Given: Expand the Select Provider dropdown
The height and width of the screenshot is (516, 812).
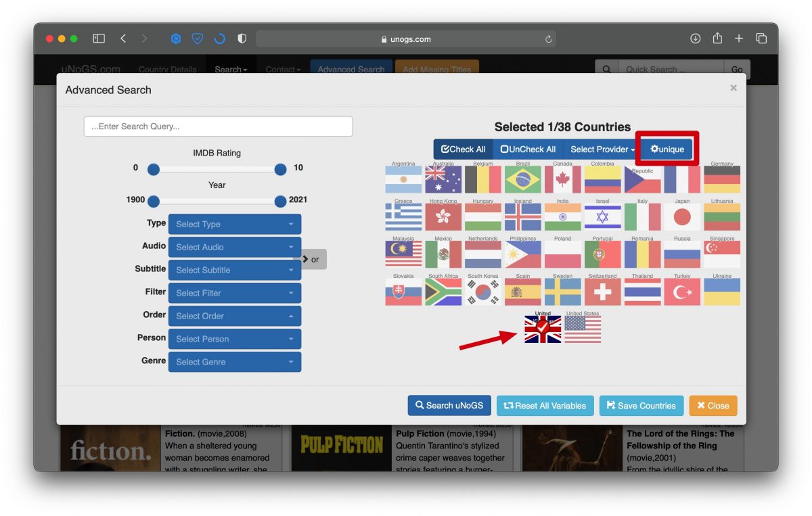Looking at the screenshot, I should coord(602,149).
